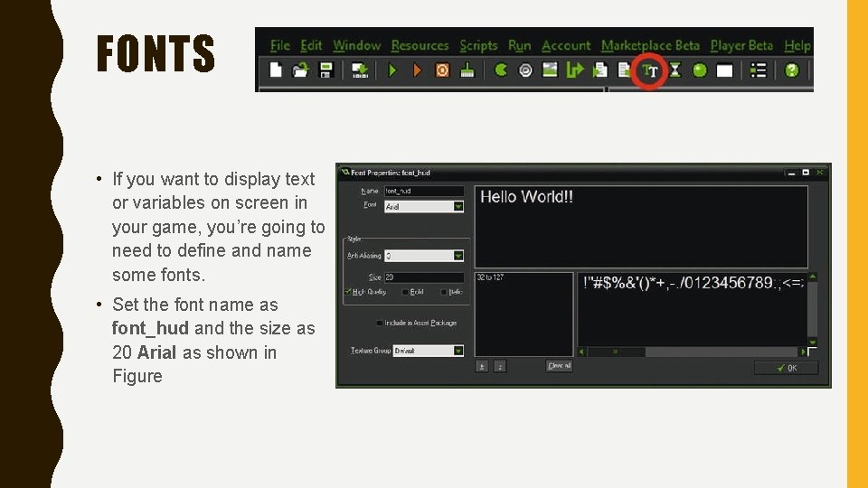The width and height of the screenshot is (868, 488).
Task: Click the New project icon in toolbar
Action: coord(276,70)
